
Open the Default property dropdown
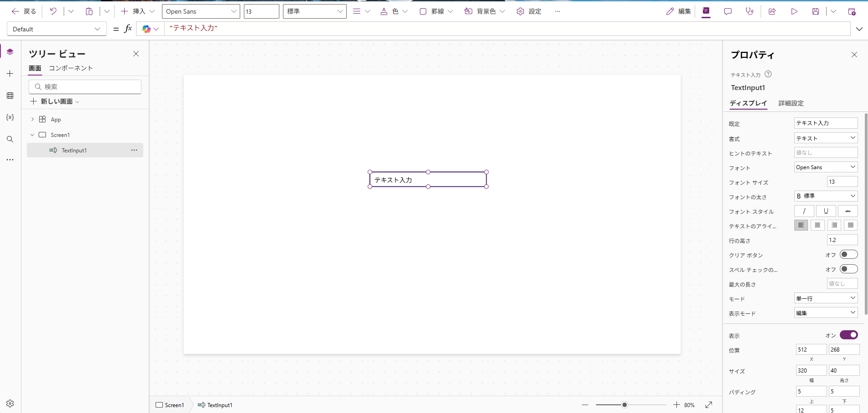[x=56, y=29]
